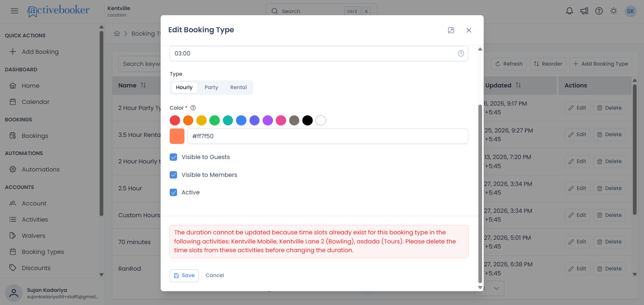Expand dialog with the fullscreen icon

[451, 30]
